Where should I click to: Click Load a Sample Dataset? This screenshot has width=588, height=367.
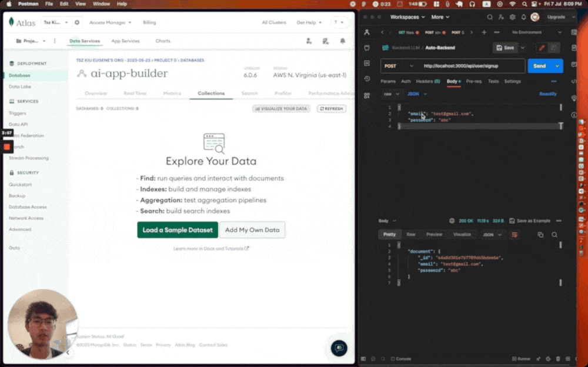178,229
